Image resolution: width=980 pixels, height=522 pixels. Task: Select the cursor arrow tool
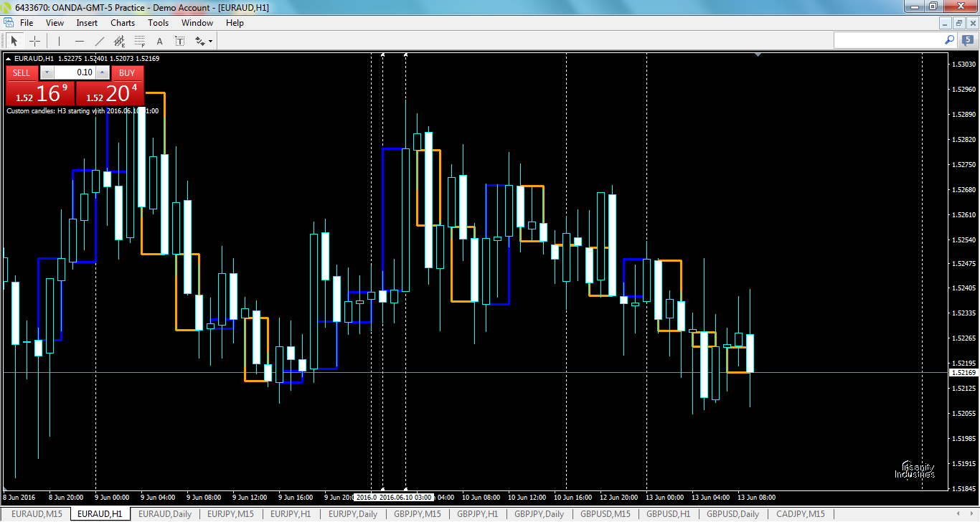pyautogui.click(x=14, y=41)
